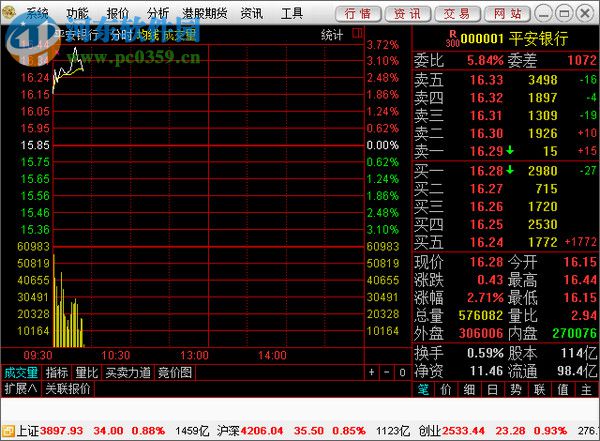
Task: Switch to the 指标 tab
Action: click(56, 372)
